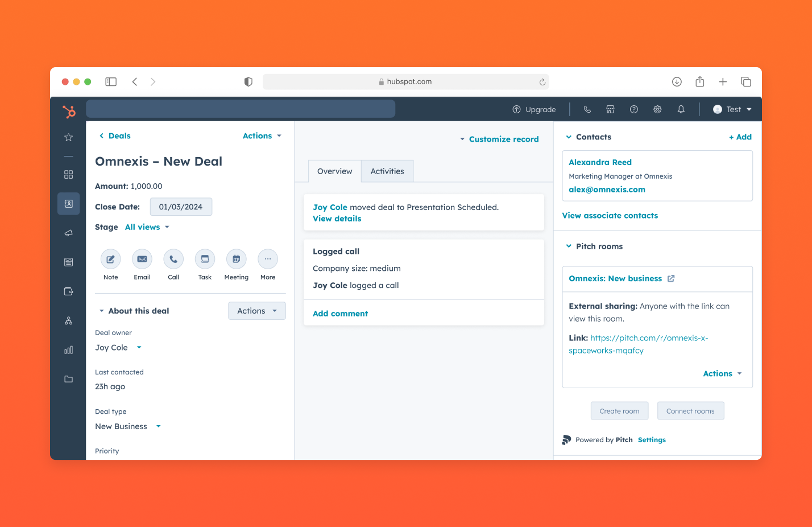Click View details link
812x527 pixels.
tap(337, 219)
